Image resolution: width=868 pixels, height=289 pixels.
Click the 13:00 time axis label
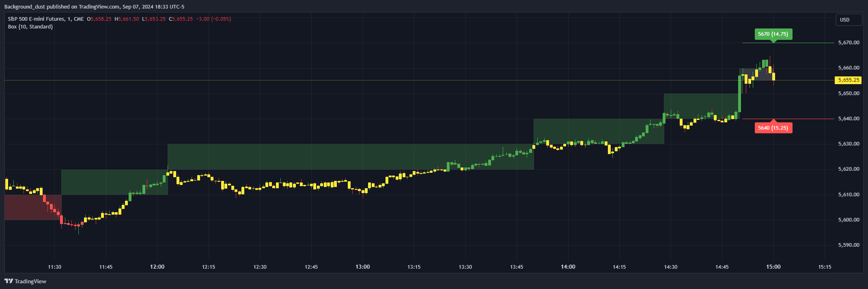pyautogui.click(x=363, y=267)
